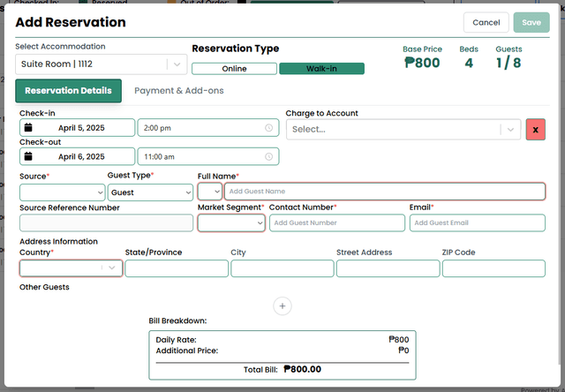Open the Market Segment dropdown
The height and width of the screenshot is (392, 565).
[231, 223]
